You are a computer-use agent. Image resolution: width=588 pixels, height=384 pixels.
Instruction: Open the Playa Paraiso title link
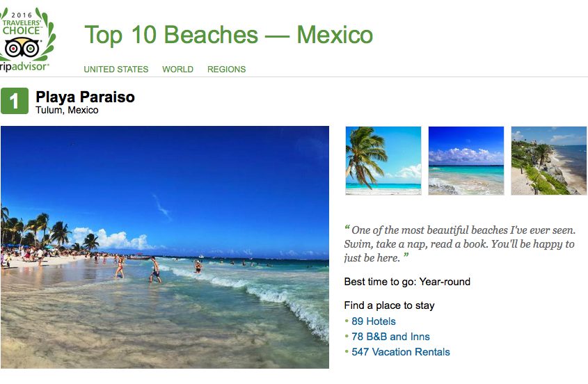point(85,97)
